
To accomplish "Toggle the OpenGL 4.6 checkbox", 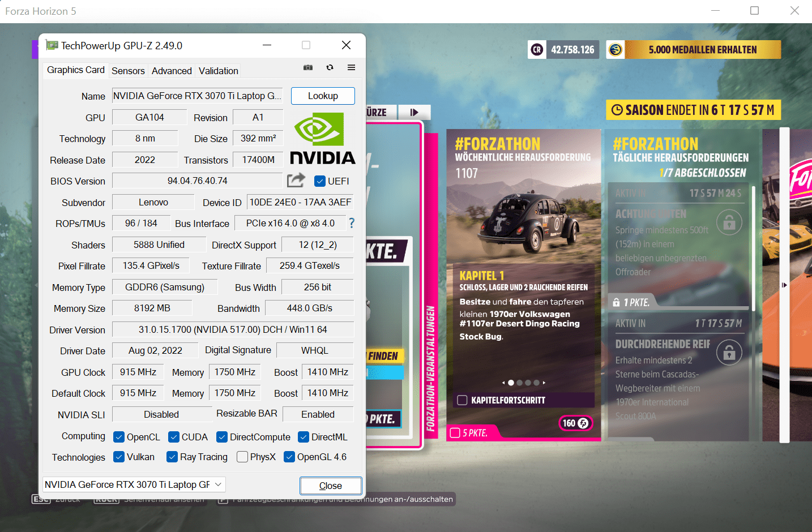I will 289,457.
